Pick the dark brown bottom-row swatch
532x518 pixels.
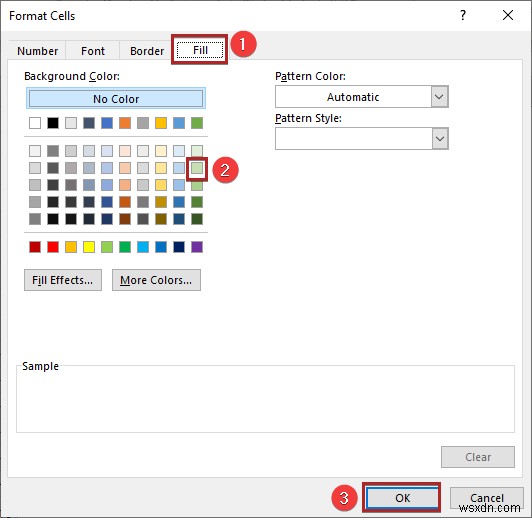[125, 219]
